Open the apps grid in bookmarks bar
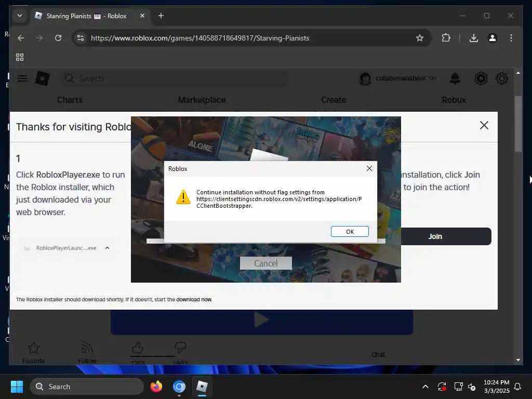This screenshot has width=532, height=399. [20, 57]
